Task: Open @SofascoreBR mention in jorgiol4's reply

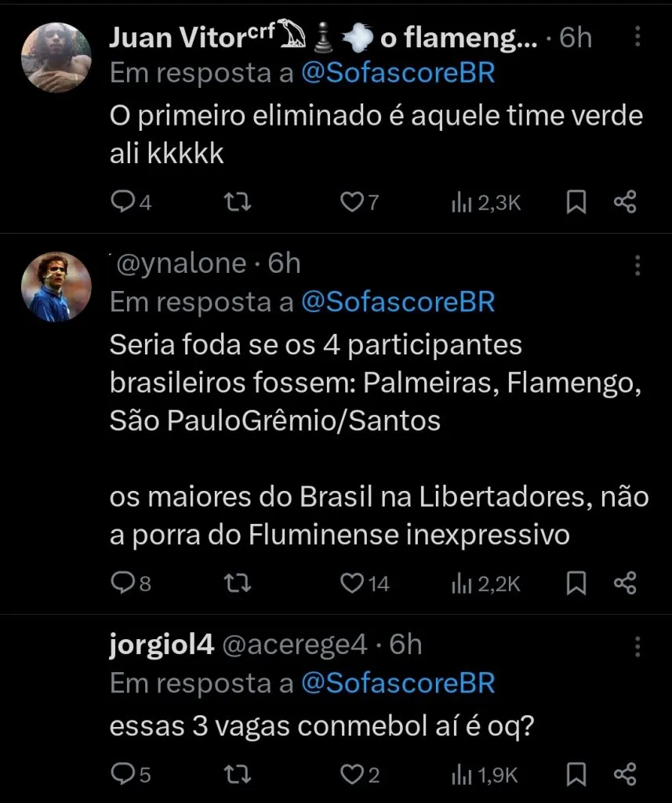Action: 398,683
